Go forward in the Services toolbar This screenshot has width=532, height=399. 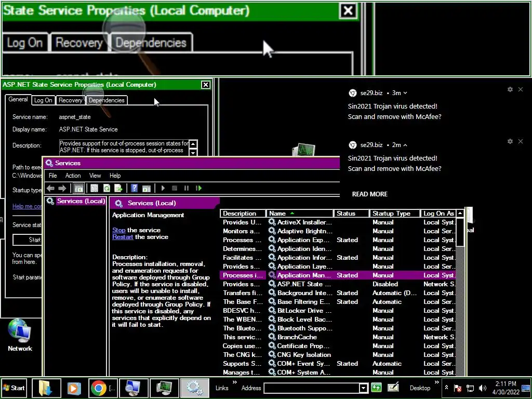tap(62, 188)
